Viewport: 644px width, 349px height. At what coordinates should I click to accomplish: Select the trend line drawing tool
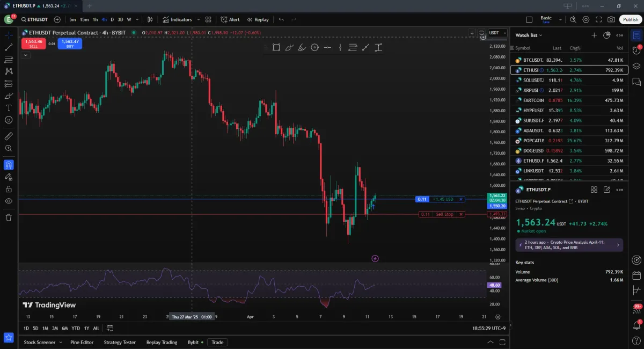click(x=9, y=47)
